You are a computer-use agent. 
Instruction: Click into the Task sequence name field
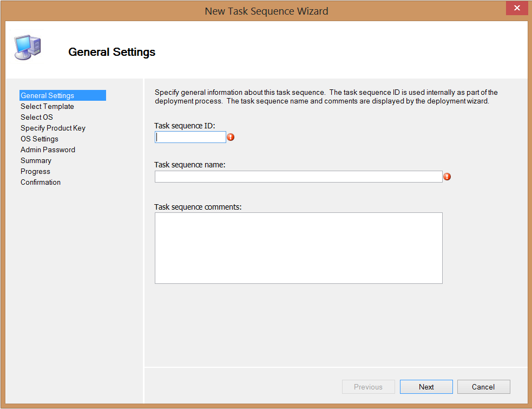point(298,177)
